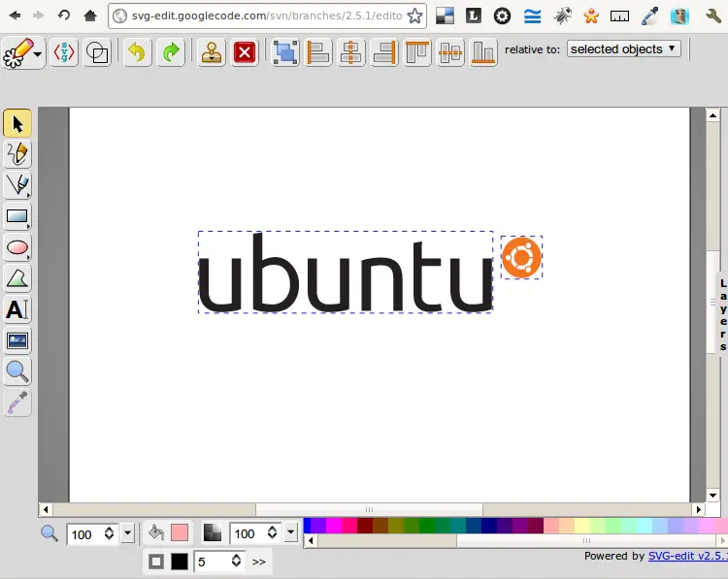Open the SVG source editor

pos(64,52)
